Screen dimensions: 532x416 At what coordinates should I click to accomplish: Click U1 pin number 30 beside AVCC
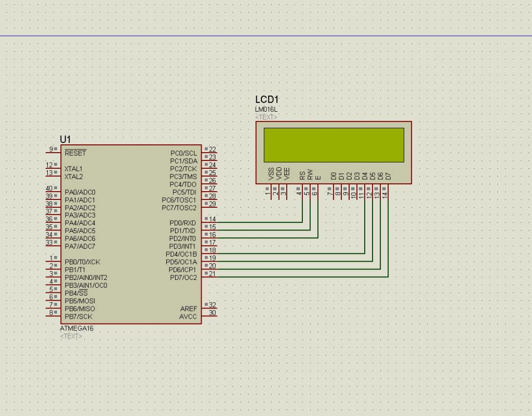click(212, 312)
